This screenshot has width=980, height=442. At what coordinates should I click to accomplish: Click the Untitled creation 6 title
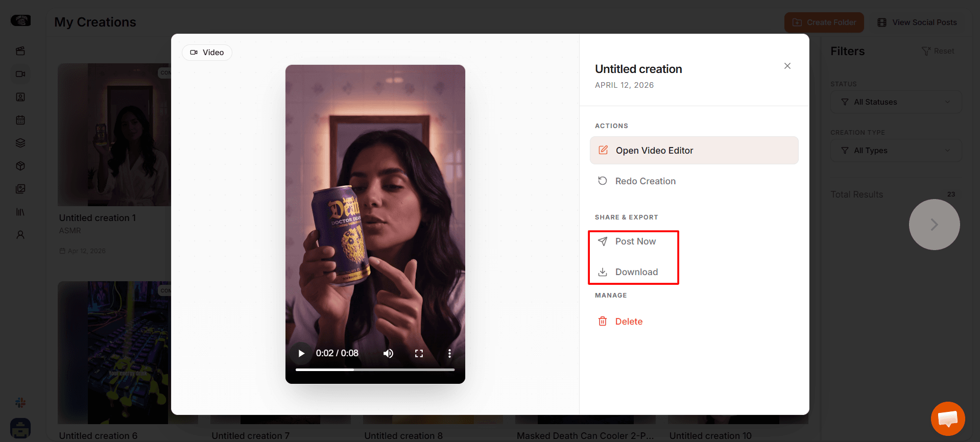pos(98,436)
